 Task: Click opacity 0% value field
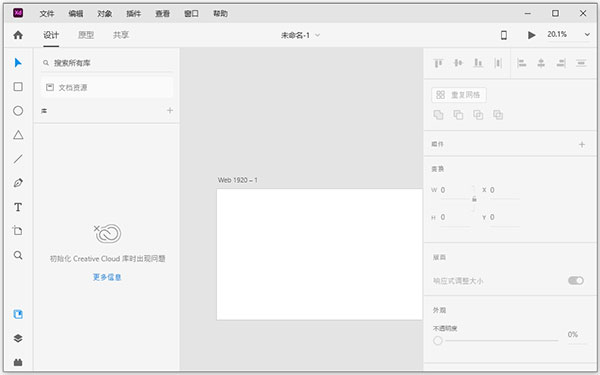(x=577, y=335)
